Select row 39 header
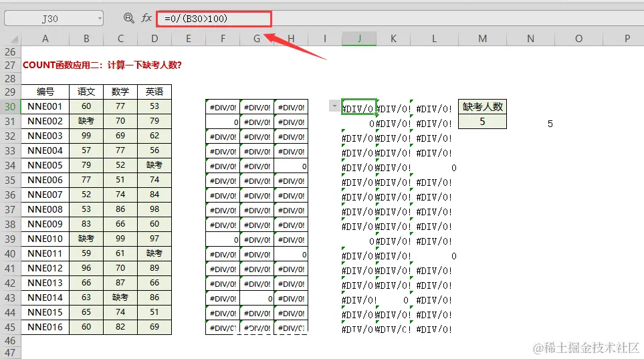 10,239
